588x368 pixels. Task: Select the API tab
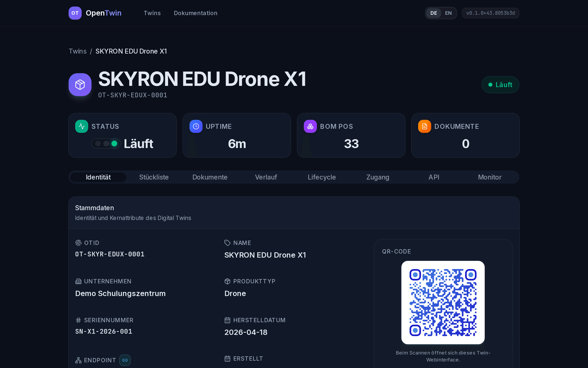[434, 177]
